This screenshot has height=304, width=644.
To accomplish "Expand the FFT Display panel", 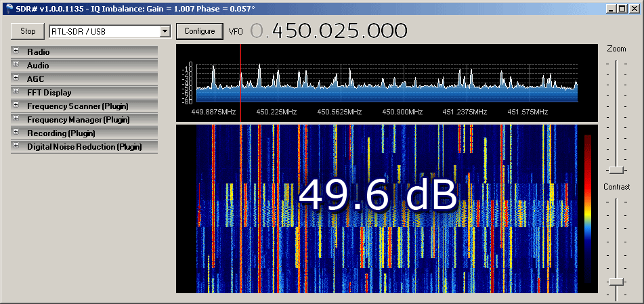I will coord(16,91).
